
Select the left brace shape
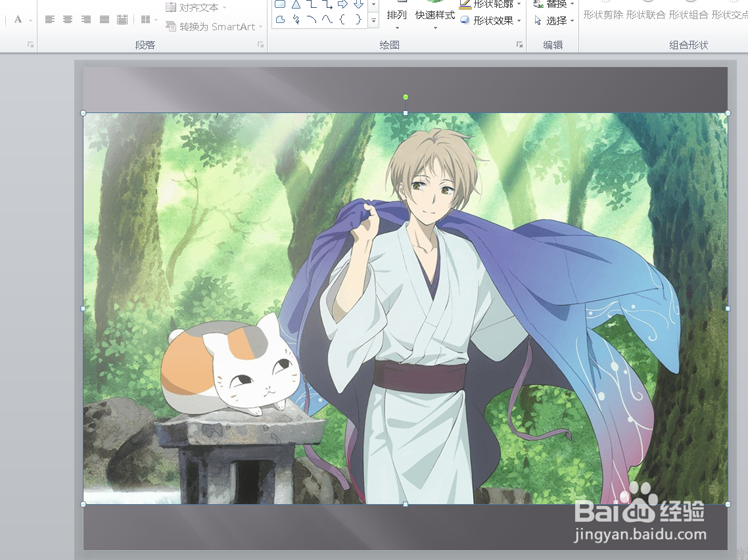point(342,20)
